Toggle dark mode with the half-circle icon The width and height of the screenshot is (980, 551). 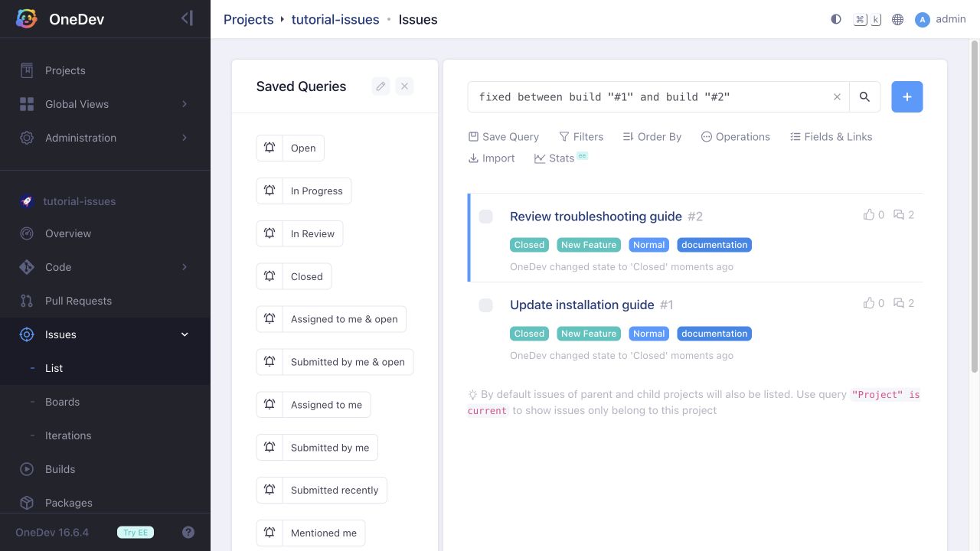pyautogui.click(x=836, y=19)
